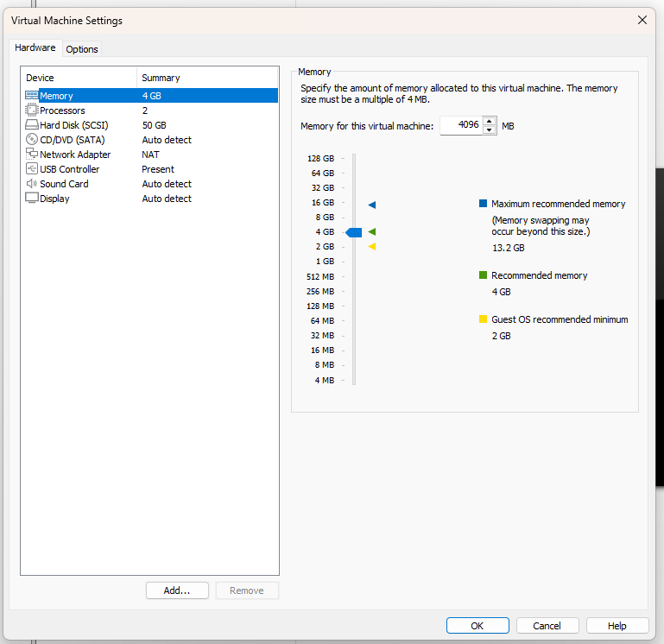Click the Memory device icon
Viewport: 664px width, 644px height.
[32, 95]
